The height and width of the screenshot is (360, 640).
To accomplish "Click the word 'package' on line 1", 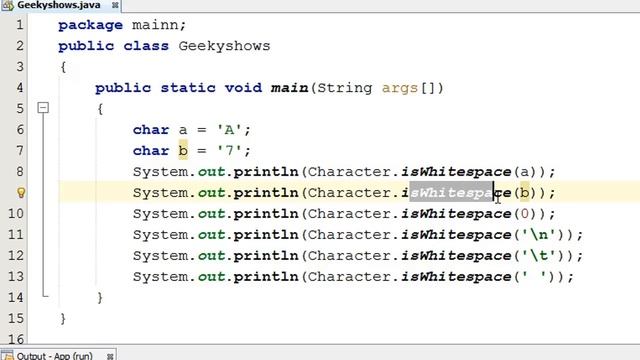I will click(90, 25).
